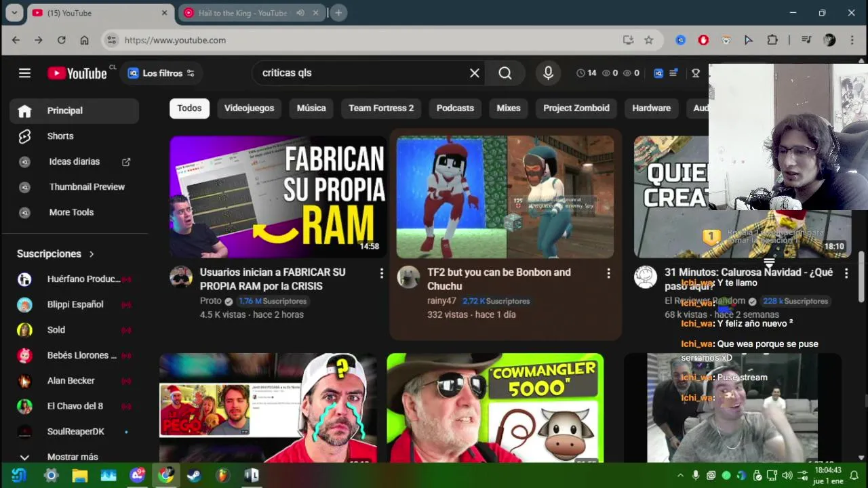
Task: Mute the Hail to the King tab audio
Action: click(300, 13)
